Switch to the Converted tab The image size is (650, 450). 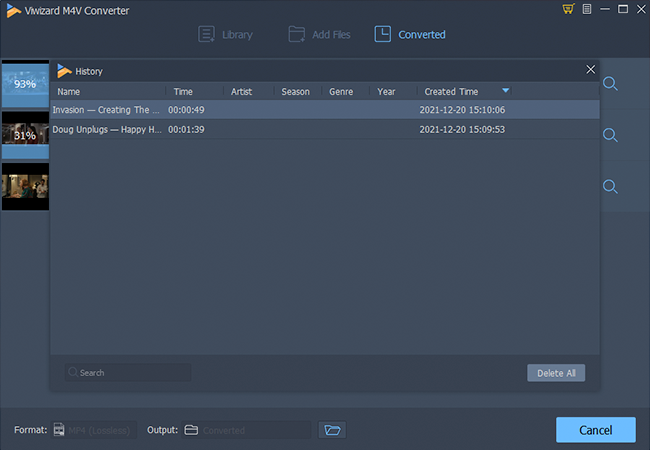[410, 34]
